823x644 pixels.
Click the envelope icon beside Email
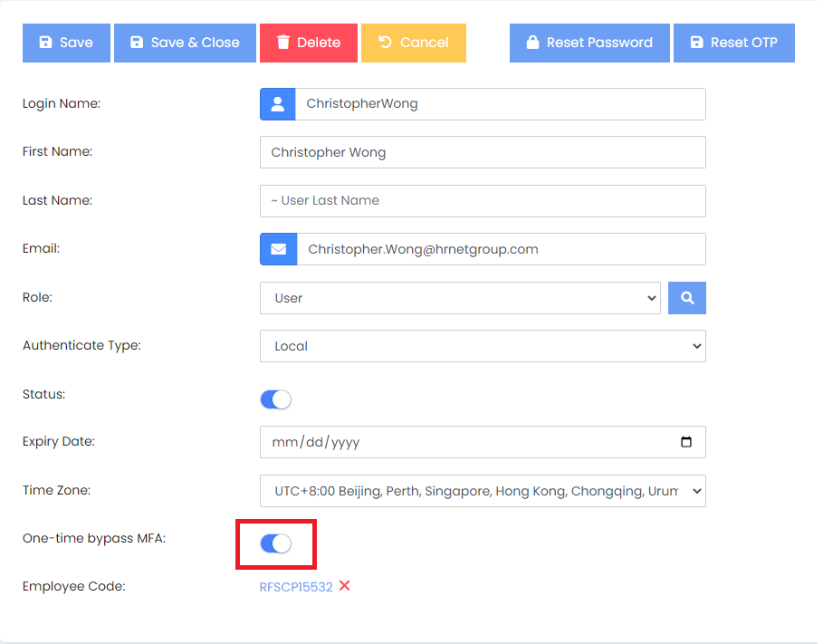[x=279, y=249]
